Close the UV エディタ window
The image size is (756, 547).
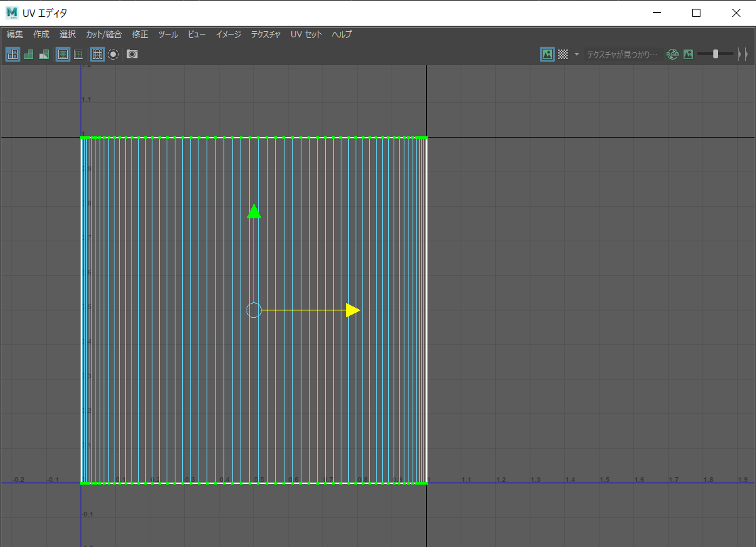736,13
